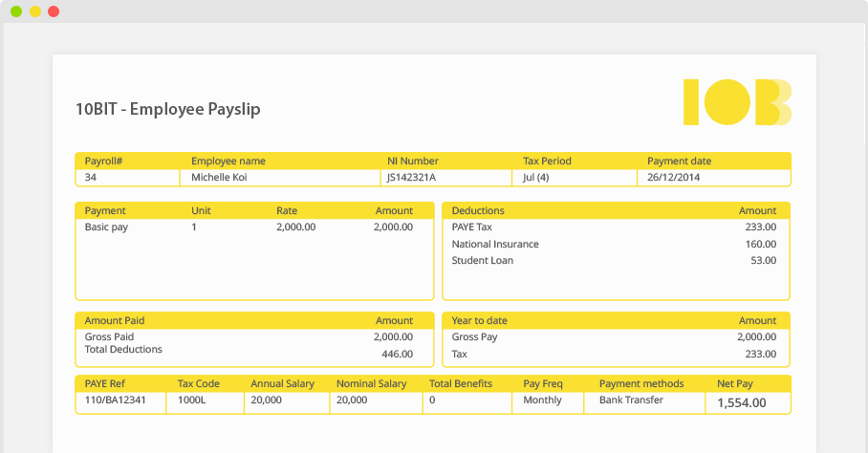The image size is (868, 453).
Task: Select the Total Deductions label
Action: (123, 349)
